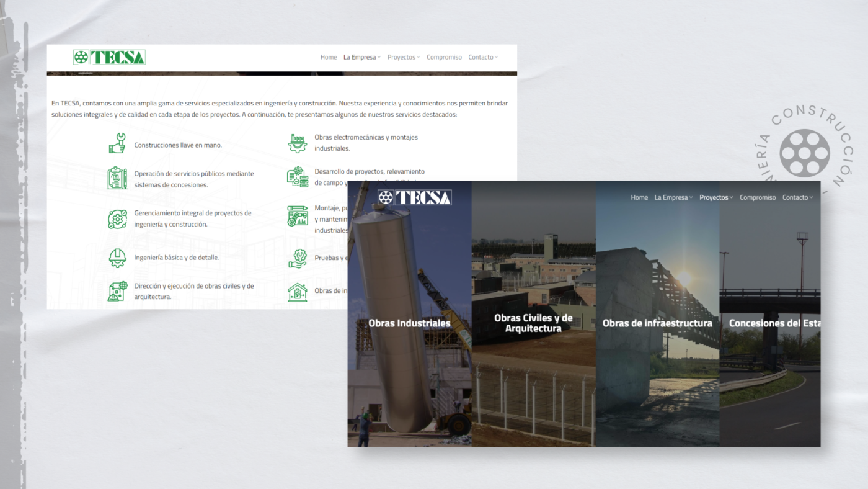Click the gear cycle icon for Gerenciamiento integral
868x489 pixels.
117,219
